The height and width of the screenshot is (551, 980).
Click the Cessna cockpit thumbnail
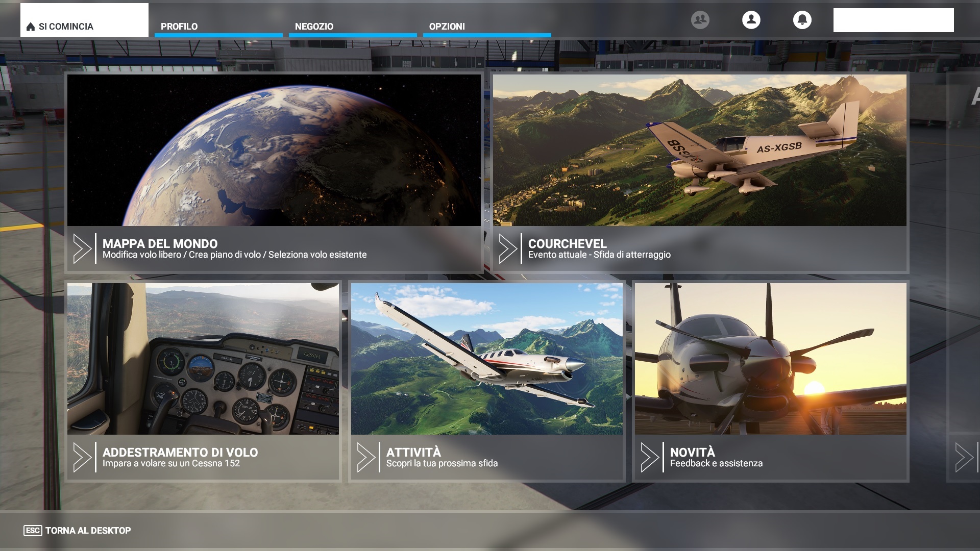click(x=203, y=359)
